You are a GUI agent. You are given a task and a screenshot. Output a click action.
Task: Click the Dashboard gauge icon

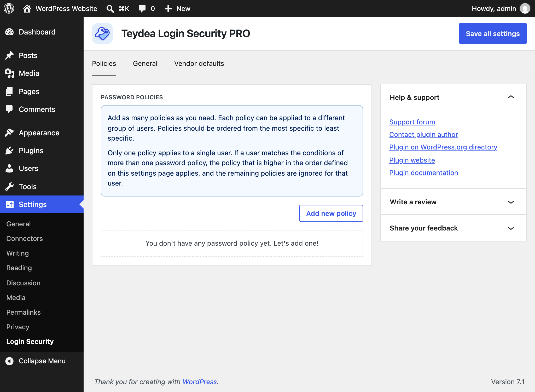9,32
